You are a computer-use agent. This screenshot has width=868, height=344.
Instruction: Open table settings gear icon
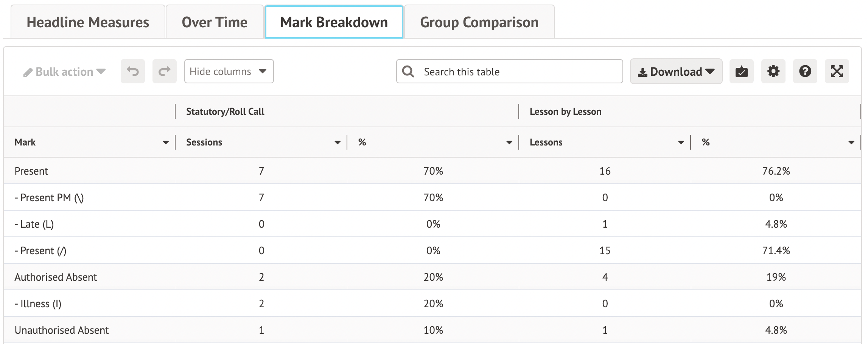point(773,71)
